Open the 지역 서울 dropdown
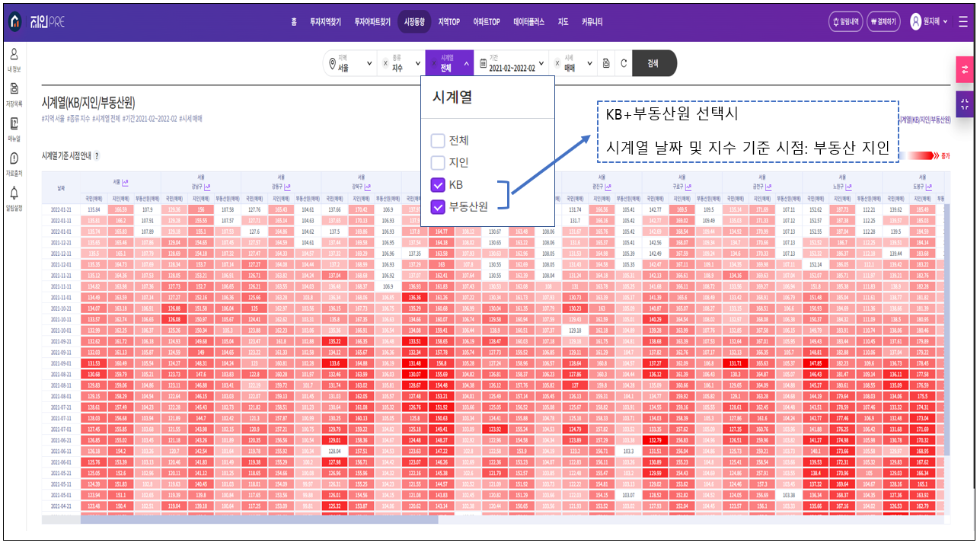Screen dimensions: 980x546 pyautogui.click(x=350, y=64)
